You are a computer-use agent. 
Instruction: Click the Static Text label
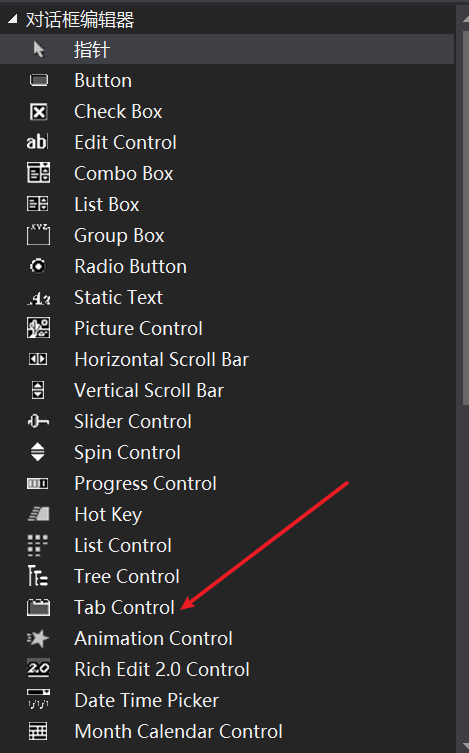coord(119,297)
